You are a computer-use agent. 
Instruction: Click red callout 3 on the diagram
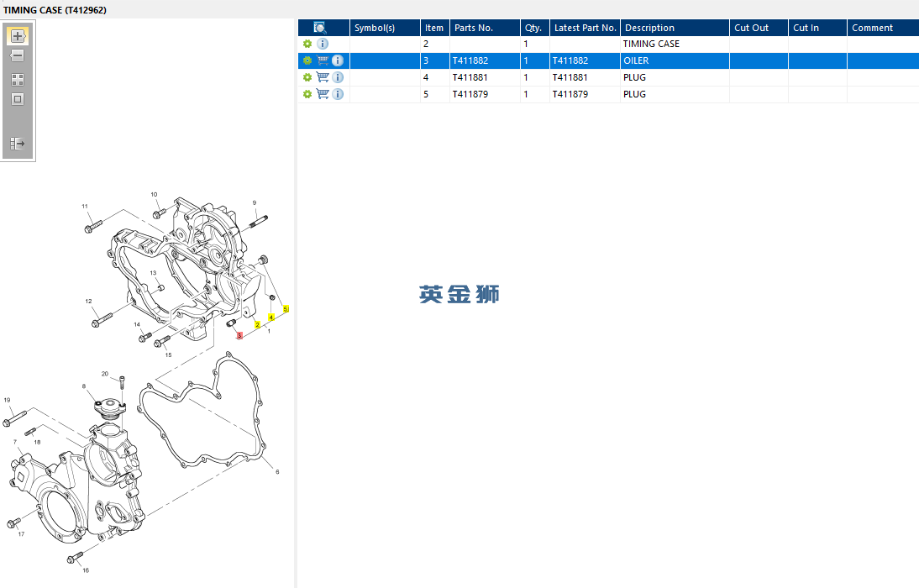tap(239, 336)
